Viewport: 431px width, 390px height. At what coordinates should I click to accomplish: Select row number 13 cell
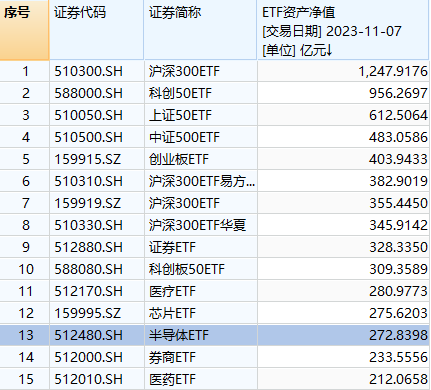pos(24,335)
